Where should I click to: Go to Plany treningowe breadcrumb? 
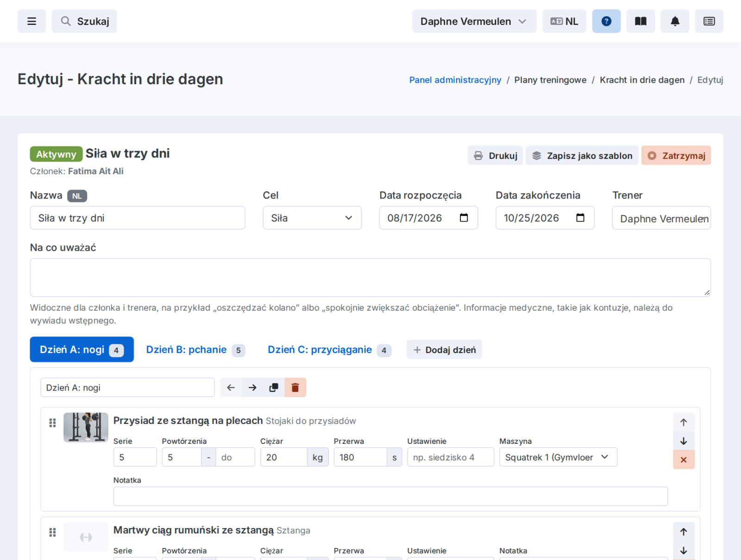tap(550, 80)
